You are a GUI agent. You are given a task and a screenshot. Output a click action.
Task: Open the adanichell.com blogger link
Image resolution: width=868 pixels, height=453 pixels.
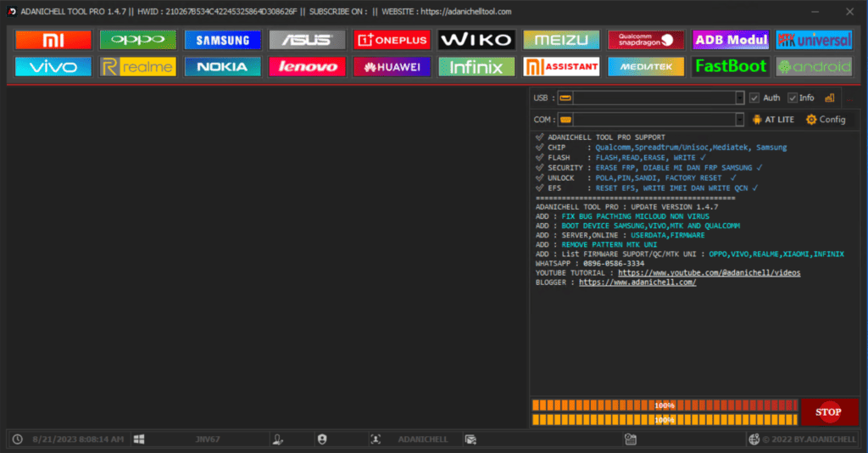[x=637, y=282]
